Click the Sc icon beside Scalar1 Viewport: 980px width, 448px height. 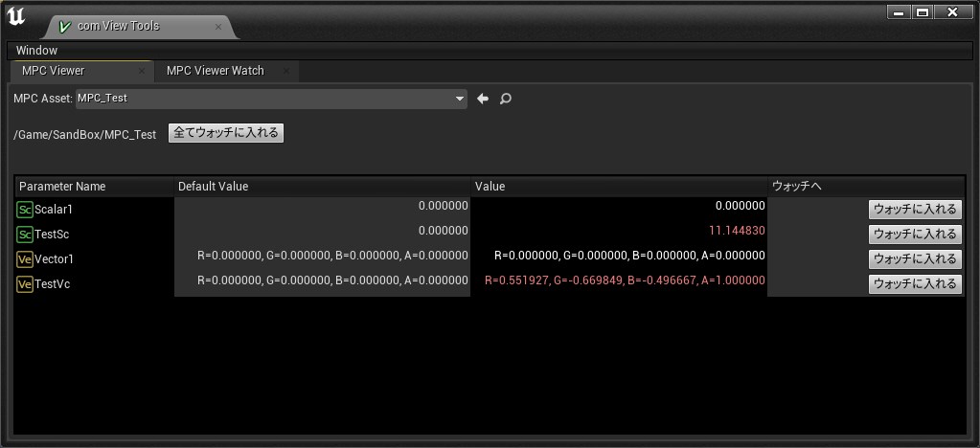pyautogui.click(x=25, y=210)
